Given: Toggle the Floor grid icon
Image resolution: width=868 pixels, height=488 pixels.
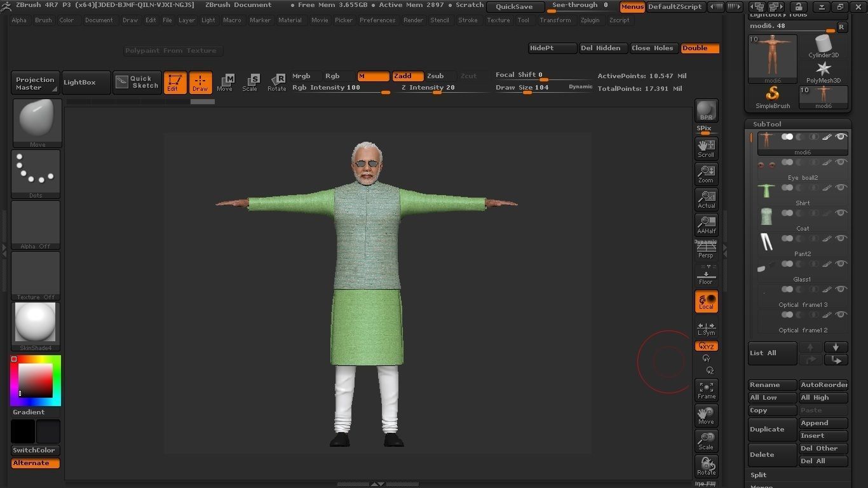Looking at the screenshot, I should point(706,273).
